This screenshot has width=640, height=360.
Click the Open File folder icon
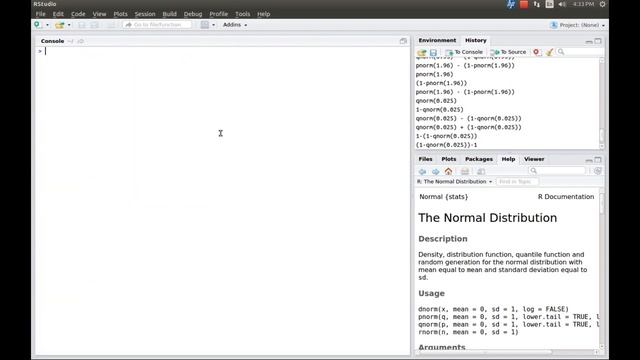[x=60, y=25]
